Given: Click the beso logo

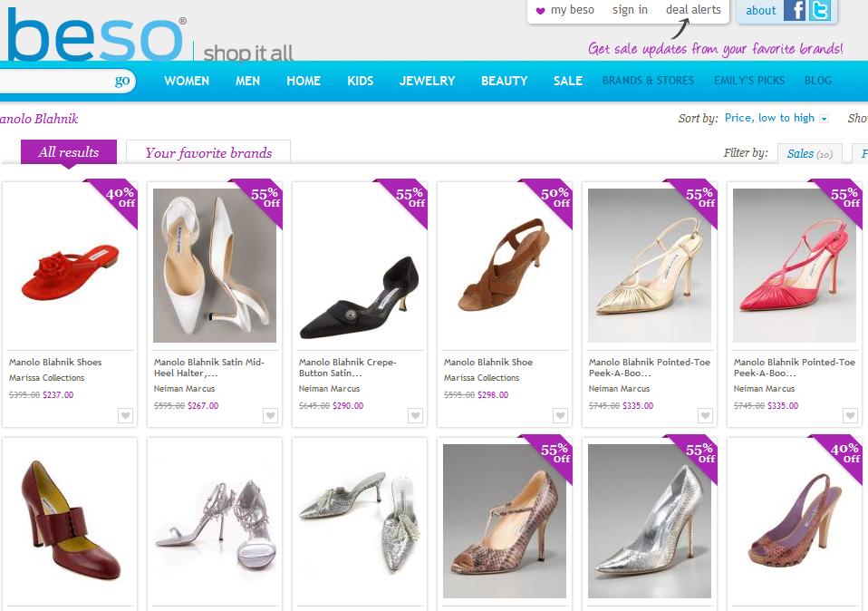Looking at the screenshot, I should pos(96,36).
